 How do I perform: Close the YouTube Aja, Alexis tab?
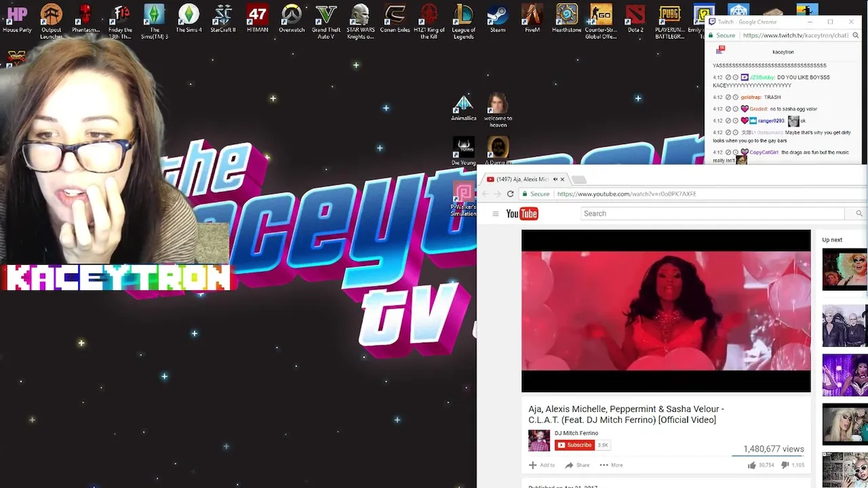[562, 180]
